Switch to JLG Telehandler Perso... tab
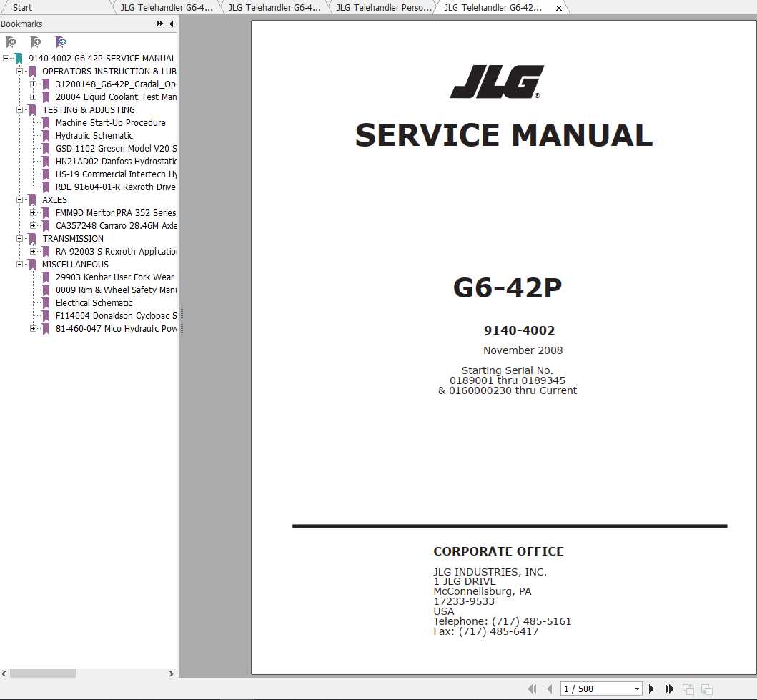757x700 pixels. coord(383,7)
